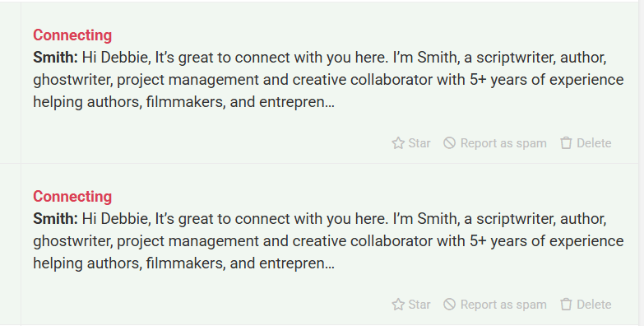
Task: Click the trash can icon on the second message
Action: pyautogui.click(x=566, y=305)
